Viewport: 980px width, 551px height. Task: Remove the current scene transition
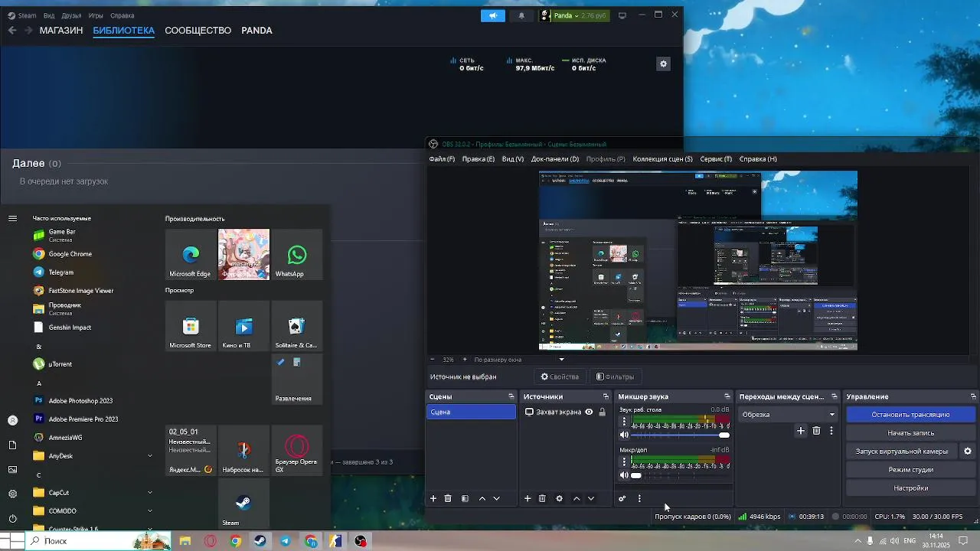pos(816,431)
